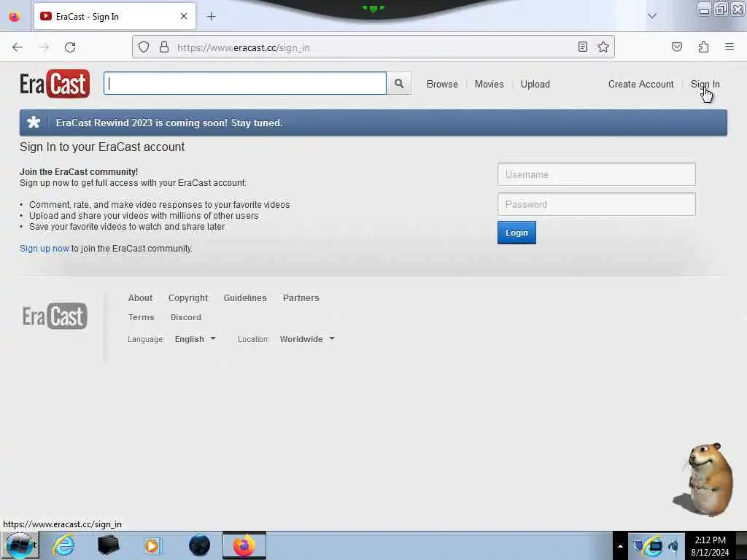Open the Terms footer link
Viewport: 747px width, 560px height.
(141, 317)
